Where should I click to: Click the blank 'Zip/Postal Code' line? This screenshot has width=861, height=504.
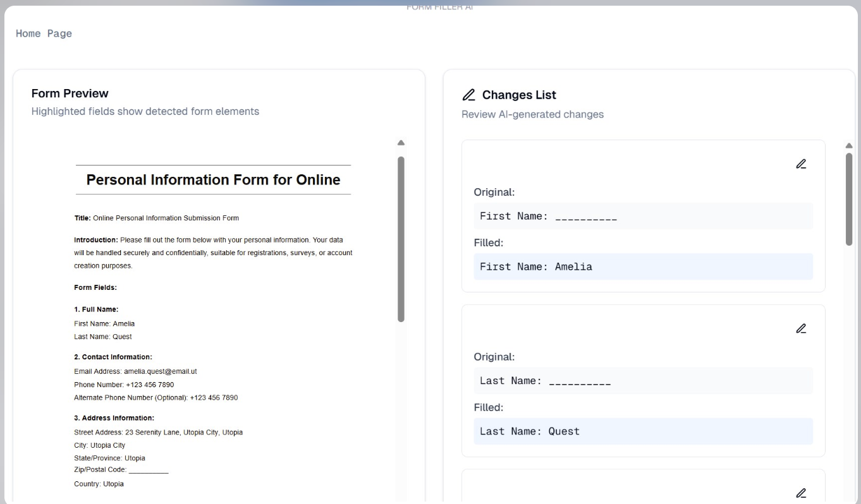point(121,470)
